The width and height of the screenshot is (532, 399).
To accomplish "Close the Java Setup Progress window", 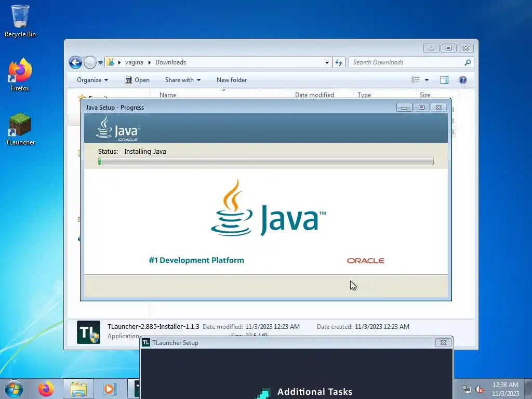I will [x=438, y=108].
